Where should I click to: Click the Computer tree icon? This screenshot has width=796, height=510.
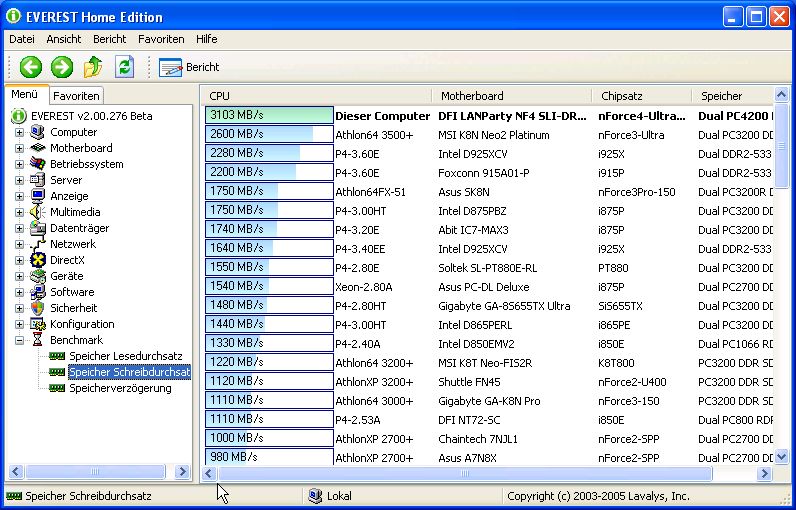[x=38, y=132]
